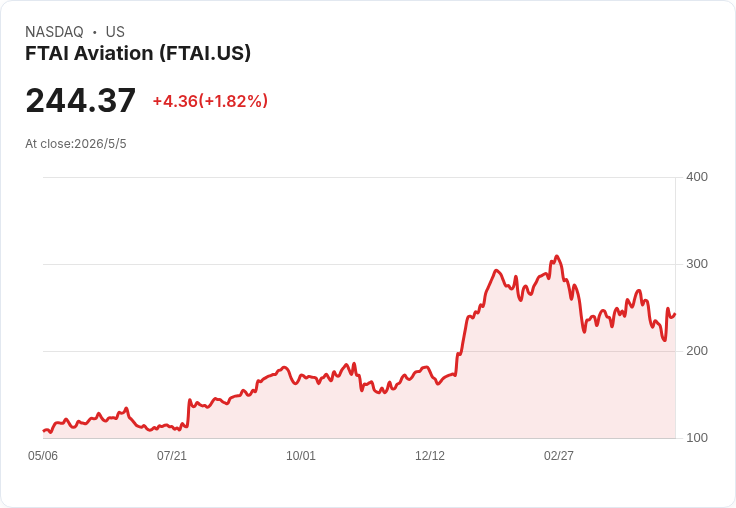This screenshot has height=508, width=736.
Task: Click the dot separator between NASDAQ and US
Action: pos(95,32)
